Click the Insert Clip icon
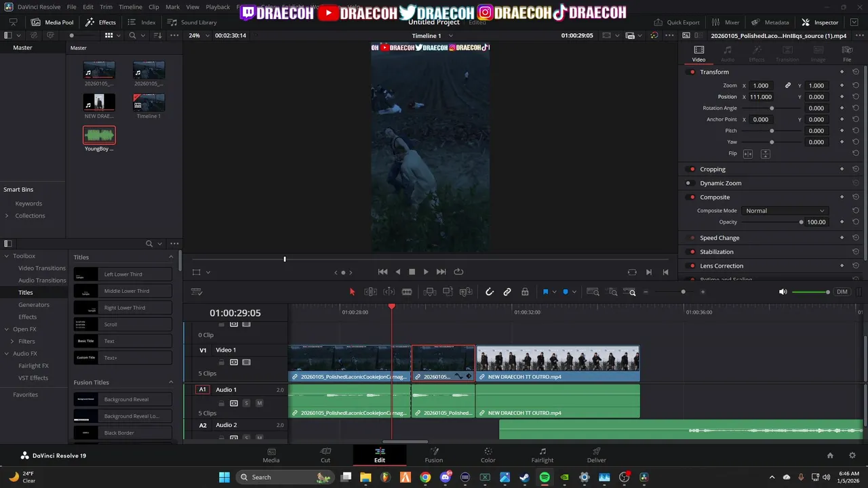Image resolution: width=868 pixels, height=488 pixels. pos(429,292)
